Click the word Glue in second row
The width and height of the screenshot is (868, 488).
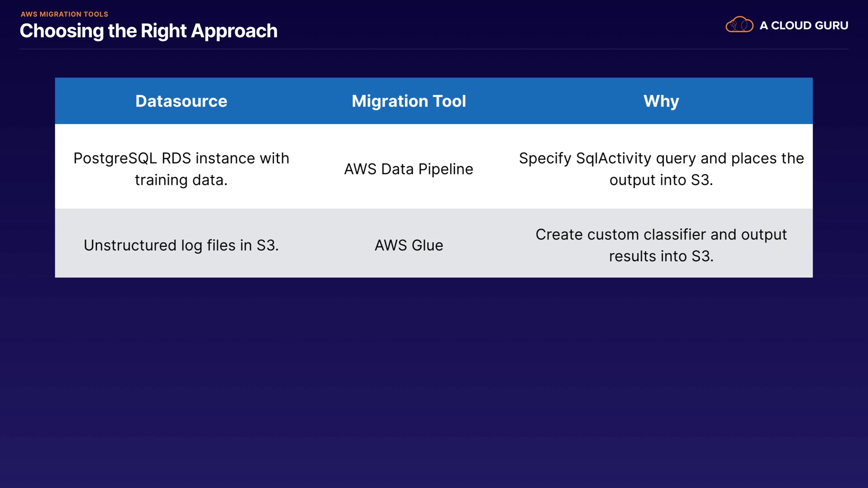(x=427, y=245)
